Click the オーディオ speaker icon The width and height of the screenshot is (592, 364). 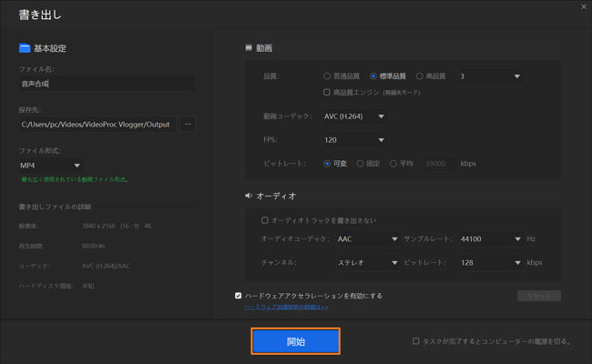[249, 196]
